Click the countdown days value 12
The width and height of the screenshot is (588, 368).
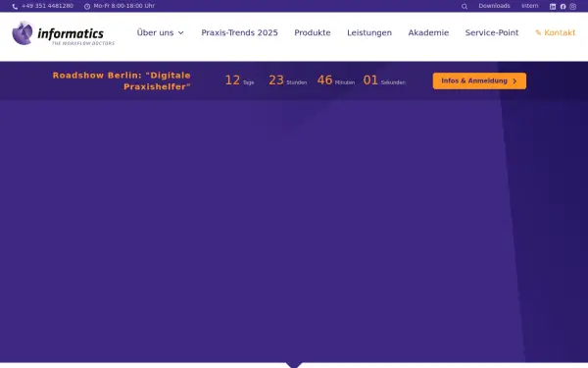point(232,80)
